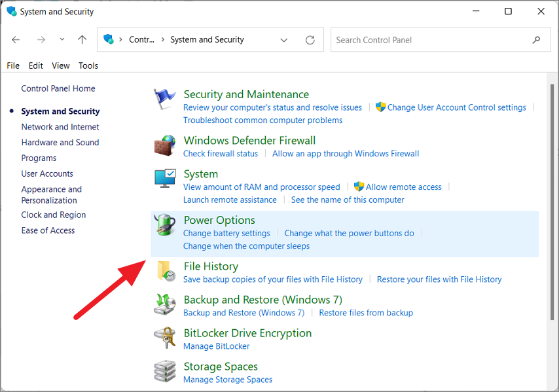Click System and Security breadcrumb segment
Image resolution: width=559 pixels, height=392 pixels.
[x=207, y=39]
